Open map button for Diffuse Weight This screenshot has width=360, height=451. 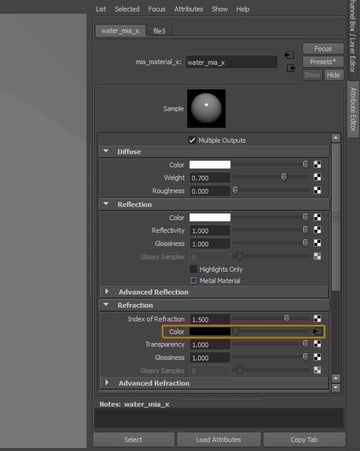pos(317,177)
